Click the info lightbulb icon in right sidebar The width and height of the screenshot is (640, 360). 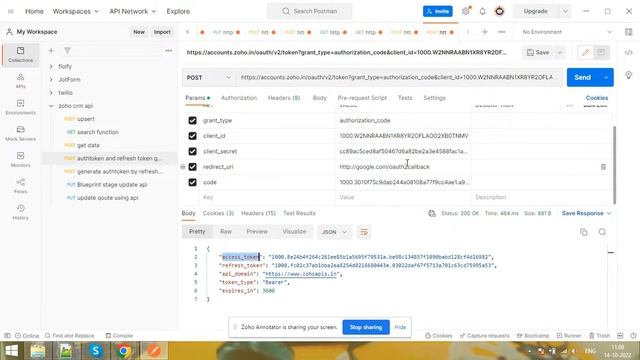(x=629, y=75)
